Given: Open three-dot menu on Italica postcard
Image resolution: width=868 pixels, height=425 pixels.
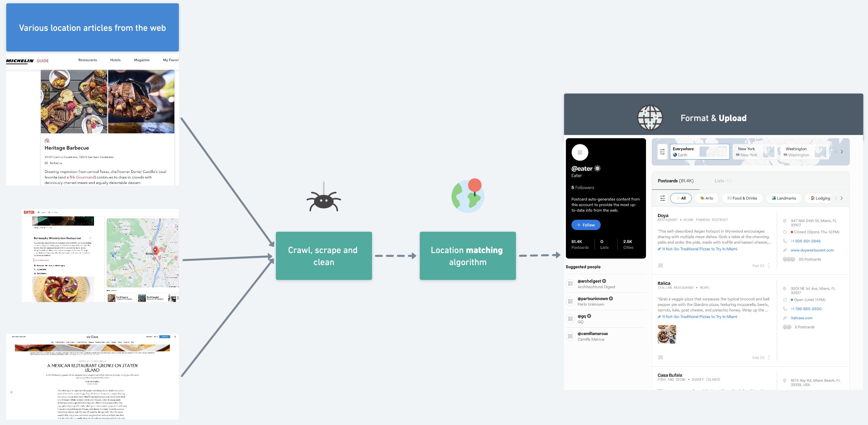Looking at the screenshot, I should coord(768,358).
